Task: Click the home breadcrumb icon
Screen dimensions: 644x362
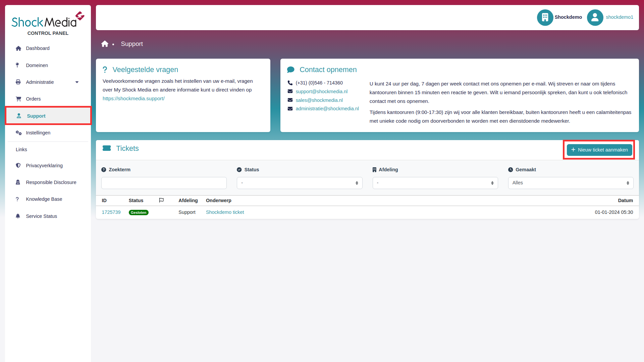Action: click(x=105, y=44)
